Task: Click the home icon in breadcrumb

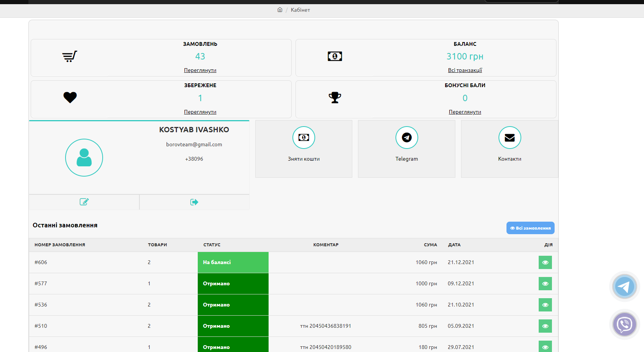Action: [280, 10]
